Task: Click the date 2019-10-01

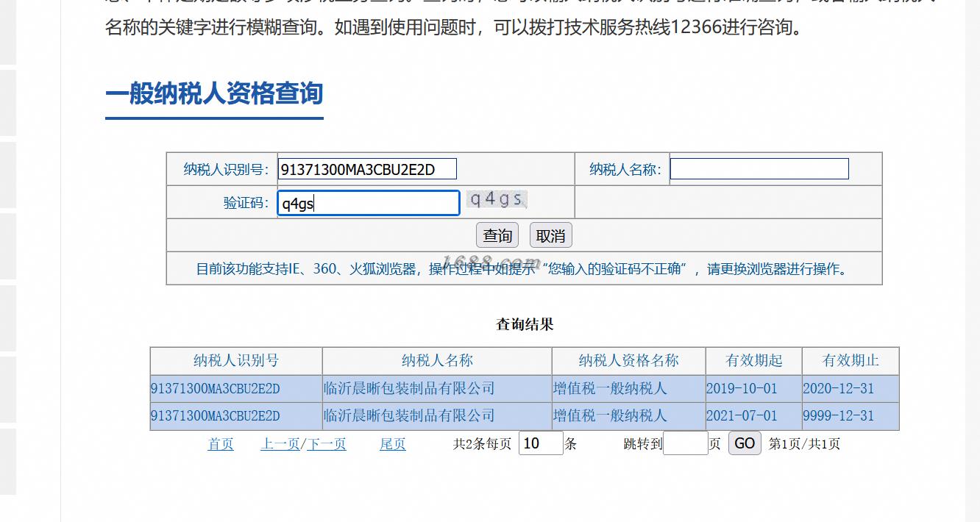Action: click(x=742, y=388)
